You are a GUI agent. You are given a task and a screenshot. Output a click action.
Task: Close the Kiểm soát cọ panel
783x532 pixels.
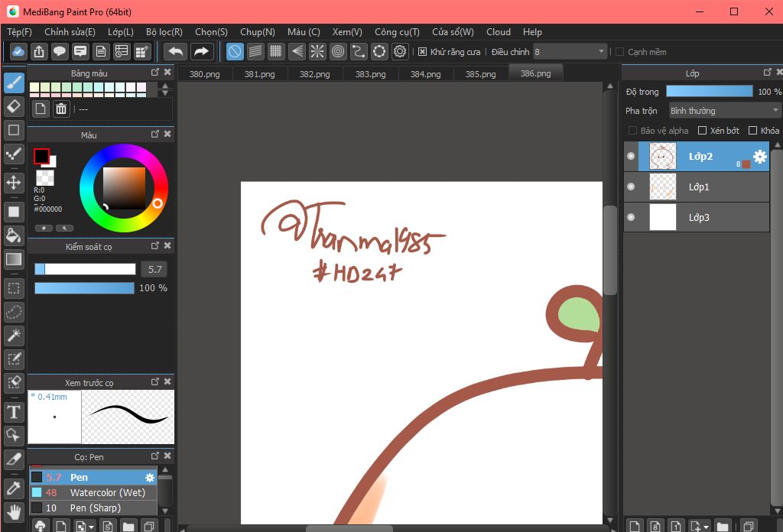point(167,245)
